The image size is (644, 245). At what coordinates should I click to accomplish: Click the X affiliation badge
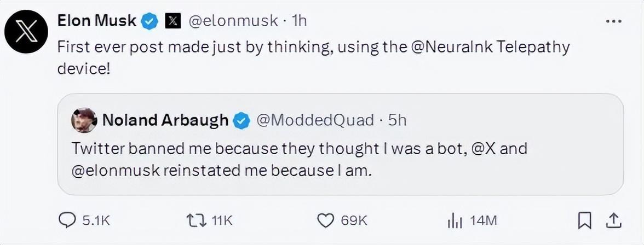click(173, 21)
